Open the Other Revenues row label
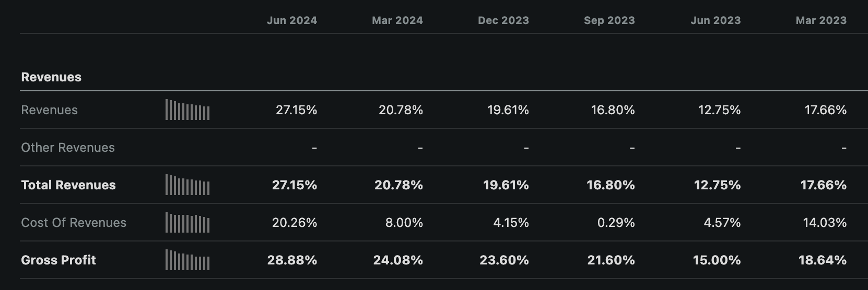868x290 pixels. pos(68,148)
